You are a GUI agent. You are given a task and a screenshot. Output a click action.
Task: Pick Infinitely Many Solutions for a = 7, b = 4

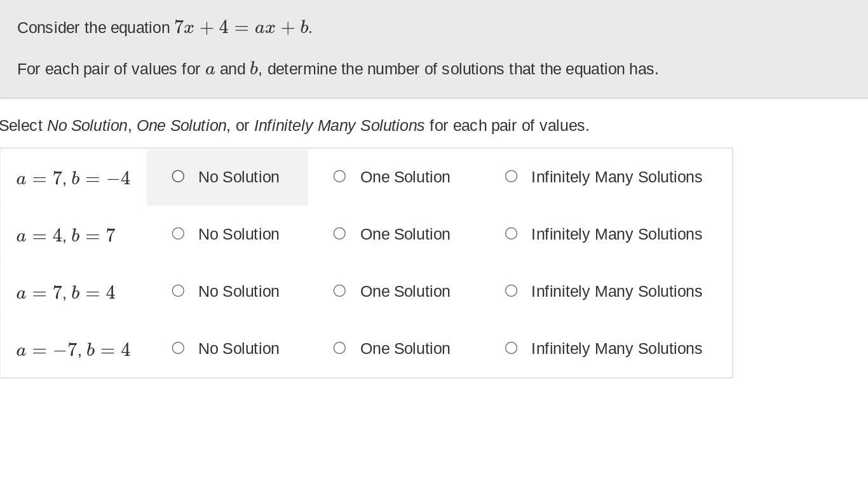(x=511, y=291)
